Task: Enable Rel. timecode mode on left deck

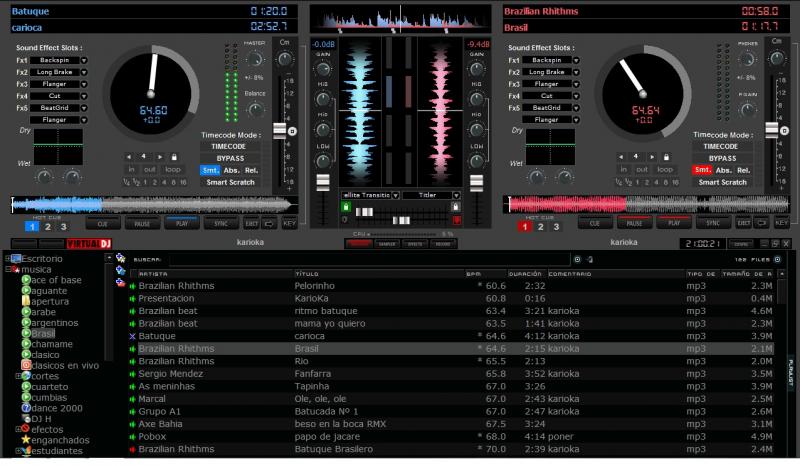Action: click(252, 170)
